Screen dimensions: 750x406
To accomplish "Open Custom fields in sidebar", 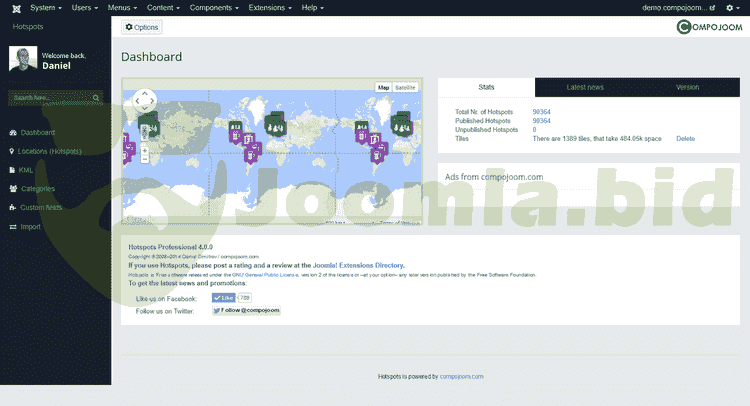I will point(41,208).
